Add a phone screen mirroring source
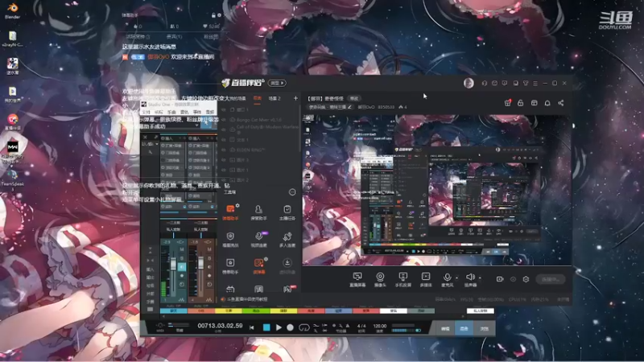Image resolution: width=644 pixels, height=362 pixels. click(x=403, y=279)
